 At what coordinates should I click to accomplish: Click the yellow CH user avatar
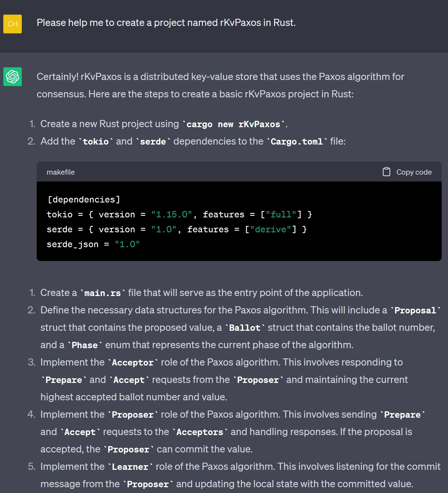click(12, 24)
